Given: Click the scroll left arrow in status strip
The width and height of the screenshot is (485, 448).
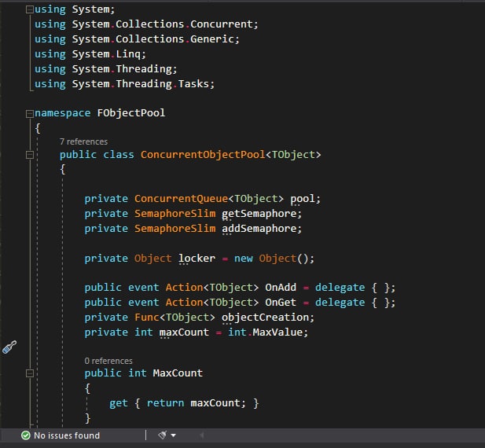Looking at the screenshot, I should pos(202,435).
